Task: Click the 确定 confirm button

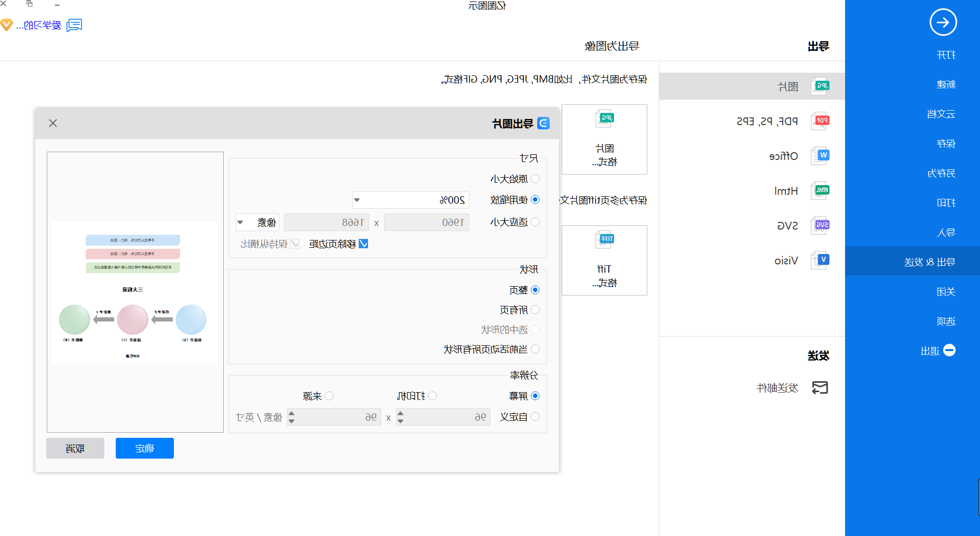Action: (x=145, y=448)
